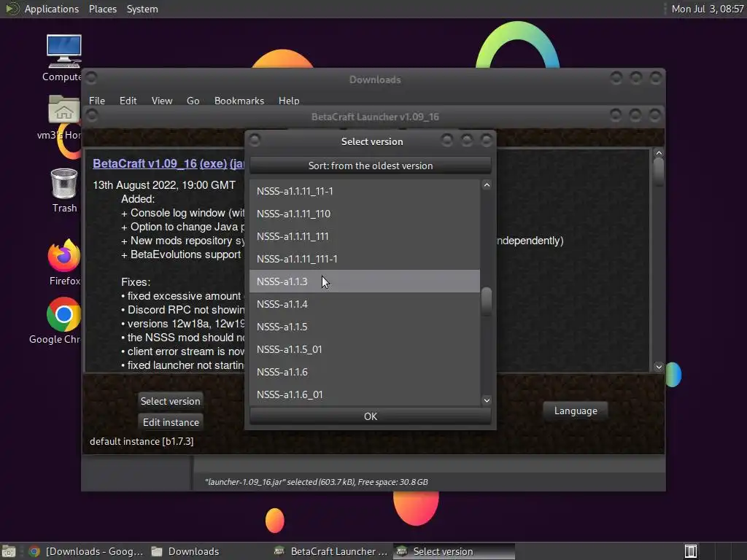Select version NSSS-a1.1.11_111
Screen dimensions: 747x560
coord(365,236)
